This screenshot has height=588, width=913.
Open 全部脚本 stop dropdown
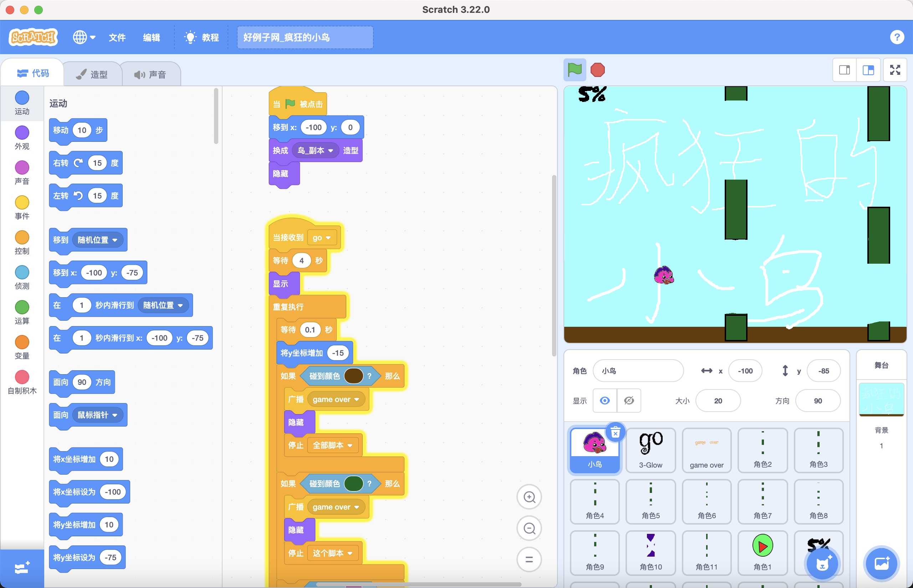[x=332, y=445]
